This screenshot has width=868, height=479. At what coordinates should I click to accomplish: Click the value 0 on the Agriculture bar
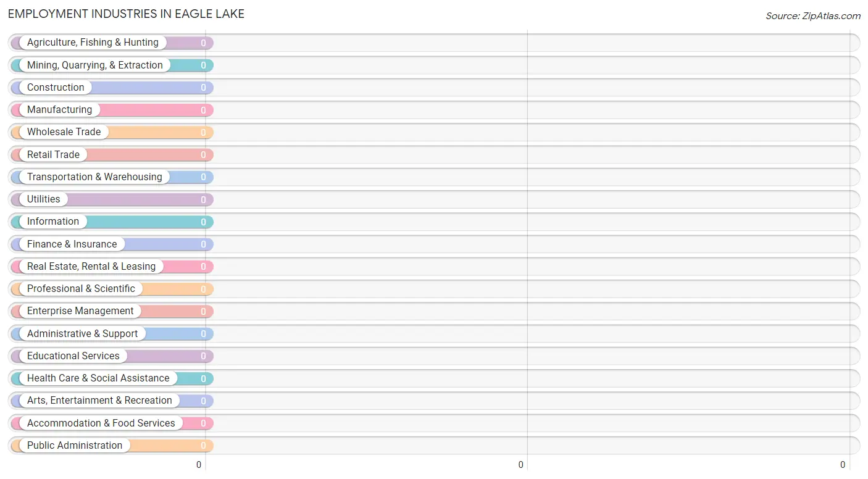pos(203,43)
